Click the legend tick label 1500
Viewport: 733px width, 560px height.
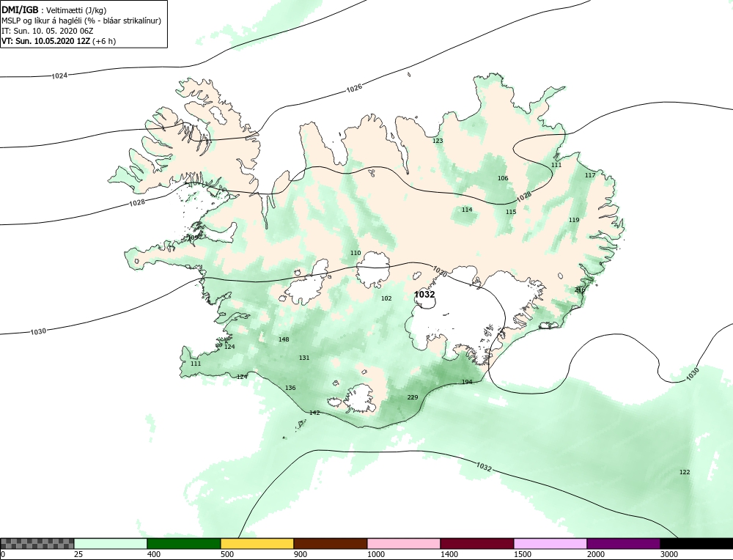click(523, 554)
